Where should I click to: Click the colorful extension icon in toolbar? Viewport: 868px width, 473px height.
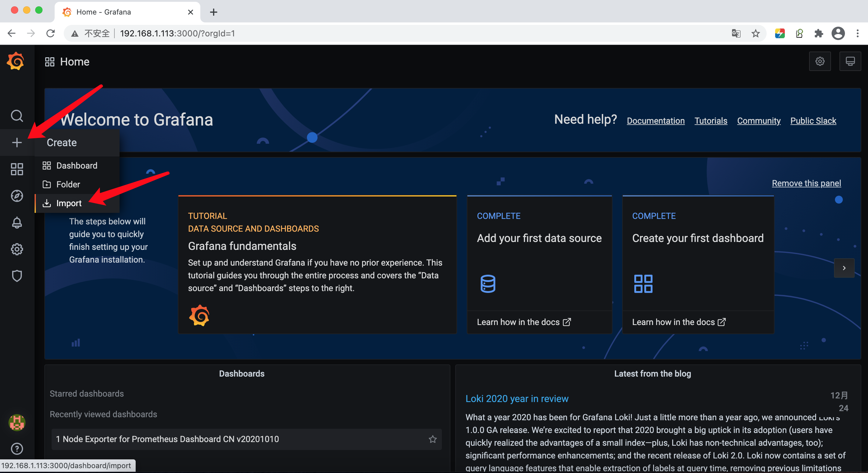(780, 33)
